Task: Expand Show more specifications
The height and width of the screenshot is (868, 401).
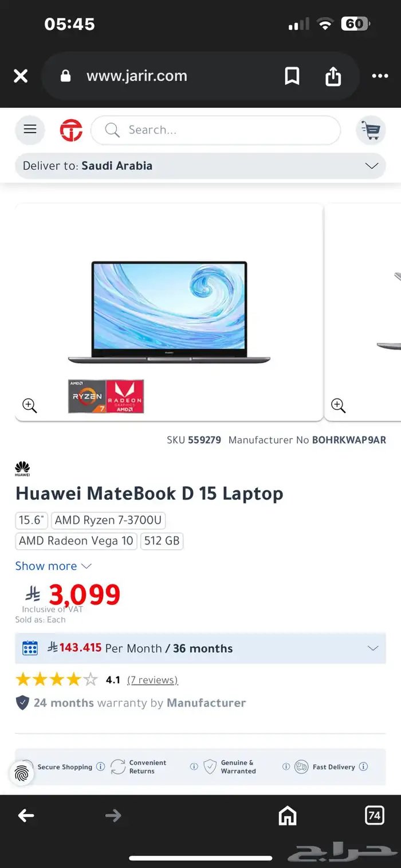Action: pos(53,566)
